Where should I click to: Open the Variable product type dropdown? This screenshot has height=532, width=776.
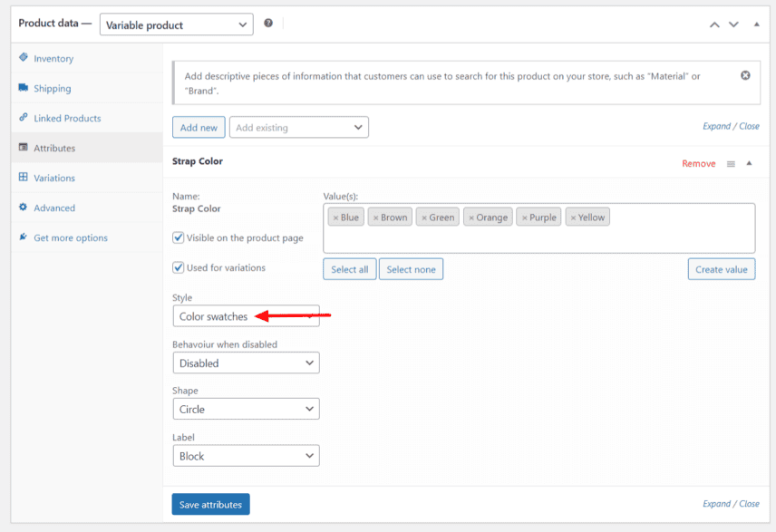(x=175, y=24)
